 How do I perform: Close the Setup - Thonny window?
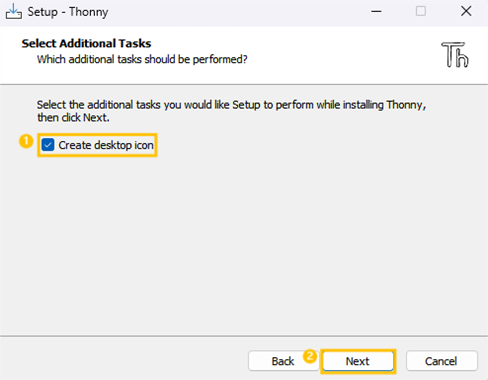(466, 11)
